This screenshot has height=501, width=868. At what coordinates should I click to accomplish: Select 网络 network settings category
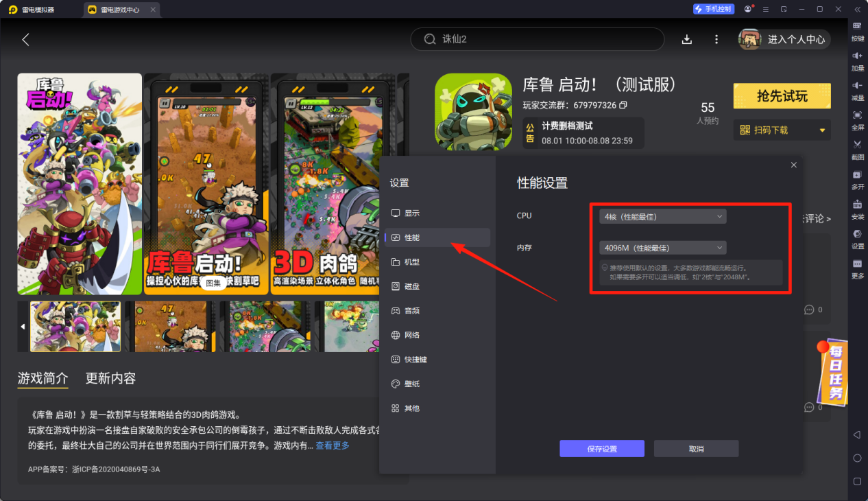pyautogui.click(x=437, y=335)
